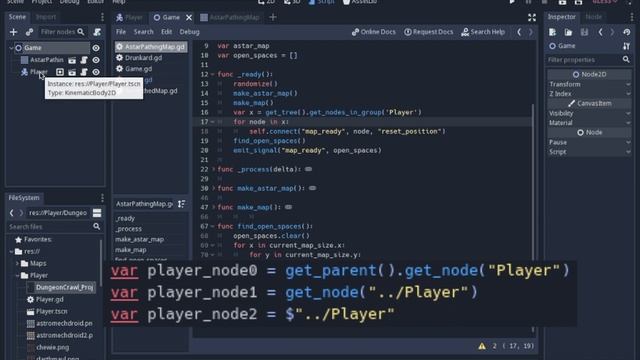640x360 pixels.
Task: Expand the Maps folder
Action: tap(18, 264)
